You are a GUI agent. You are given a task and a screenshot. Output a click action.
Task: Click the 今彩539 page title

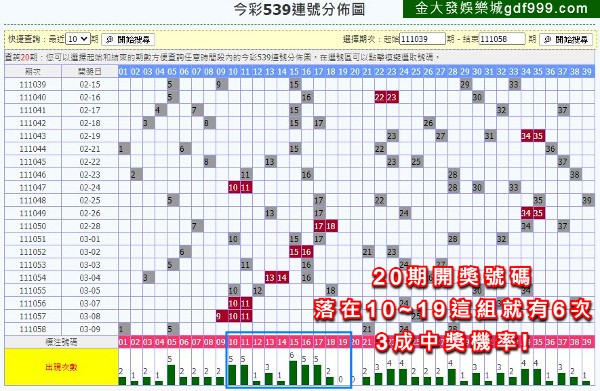click(300, 10)
